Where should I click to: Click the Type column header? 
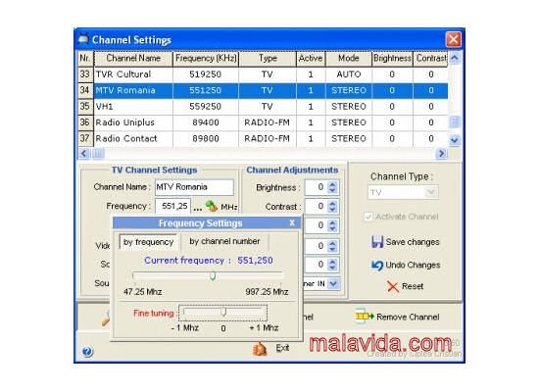[268, 58]
